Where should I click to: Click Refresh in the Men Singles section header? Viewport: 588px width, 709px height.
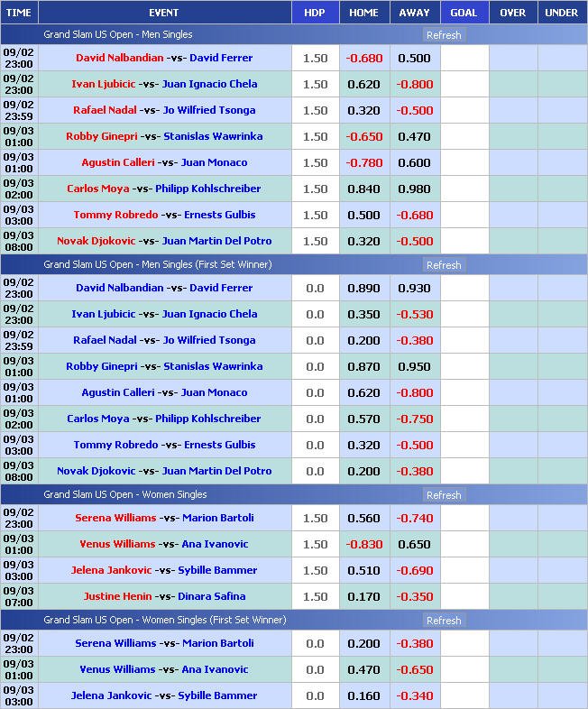[x=443, y=35]
